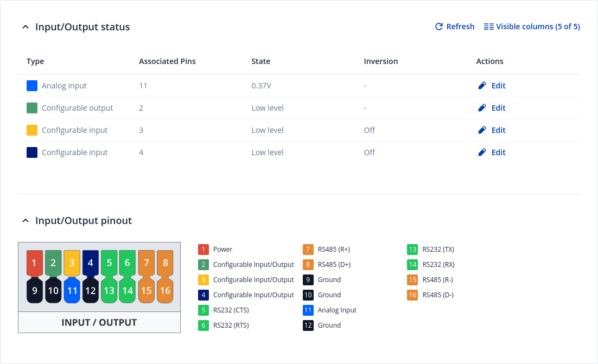Click green pin 13 in connector diagram
This screenshot has width=598, height=364.
pos(109,290)
